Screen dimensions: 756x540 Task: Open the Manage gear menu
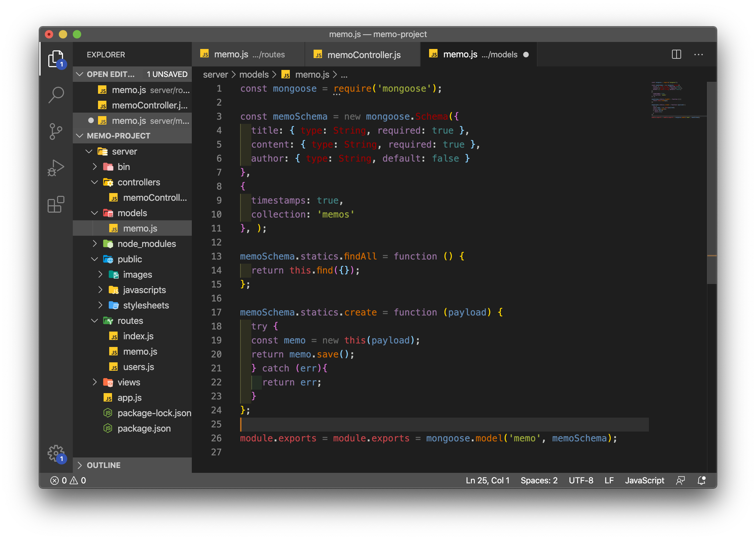click(56, 453)
